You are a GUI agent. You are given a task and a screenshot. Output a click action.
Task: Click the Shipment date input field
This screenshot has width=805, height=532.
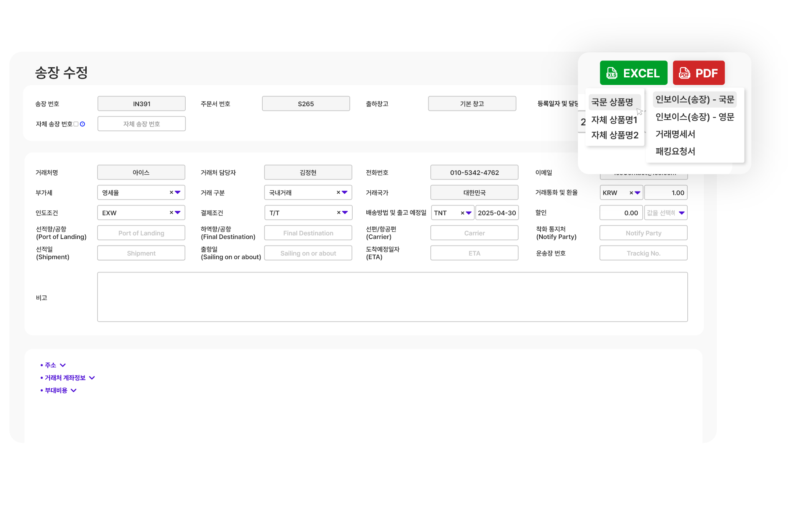141,253
